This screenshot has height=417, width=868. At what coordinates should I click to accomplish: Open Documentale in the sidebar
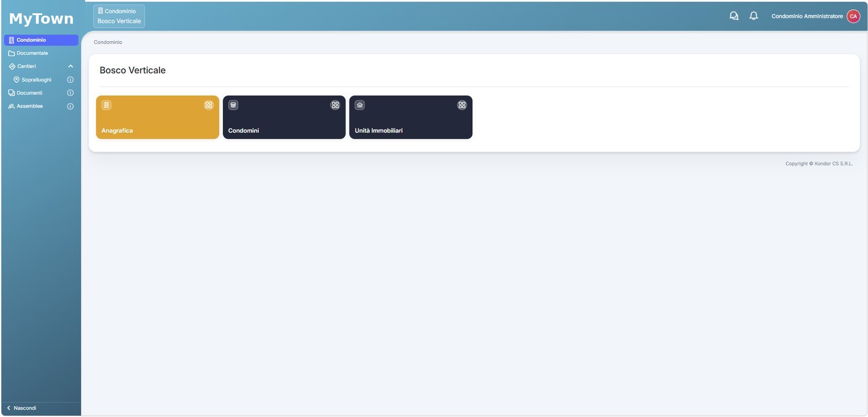[41, 53]
